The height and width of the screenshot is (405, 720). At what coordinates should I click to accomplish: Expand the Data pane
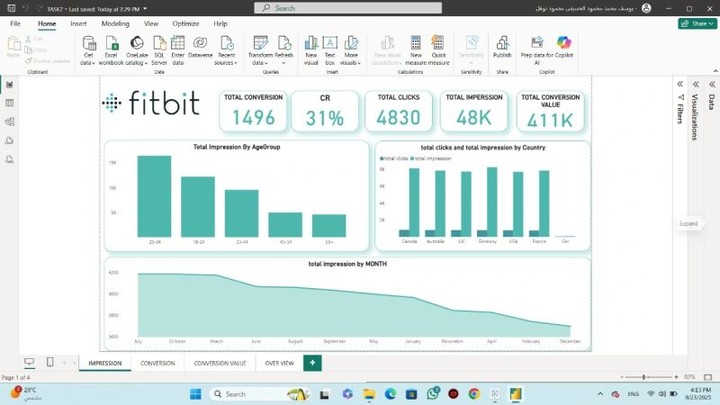[712, 84]
